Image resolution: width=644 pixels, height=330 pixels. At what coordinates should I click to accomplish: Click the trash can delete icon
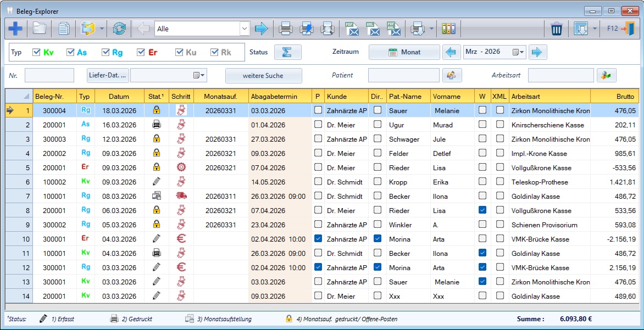point(557,28)
